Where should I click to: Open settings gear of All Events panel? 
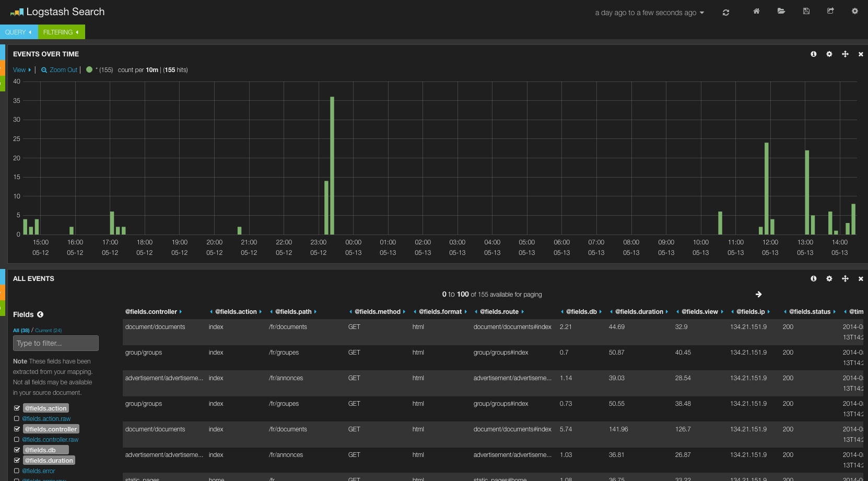[x=829, y=279]
